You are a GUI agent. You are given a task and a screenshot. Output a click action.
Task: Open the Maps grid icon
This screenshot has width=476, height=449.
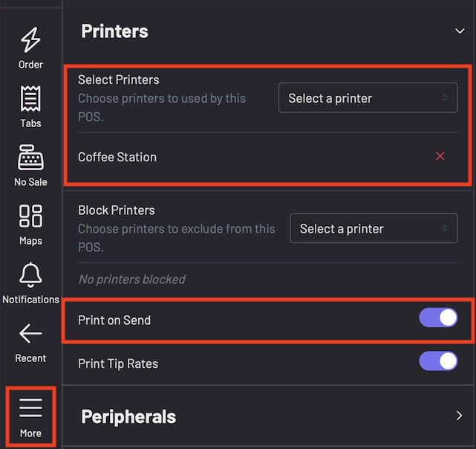pyautogui.click(x=30, y=216)
